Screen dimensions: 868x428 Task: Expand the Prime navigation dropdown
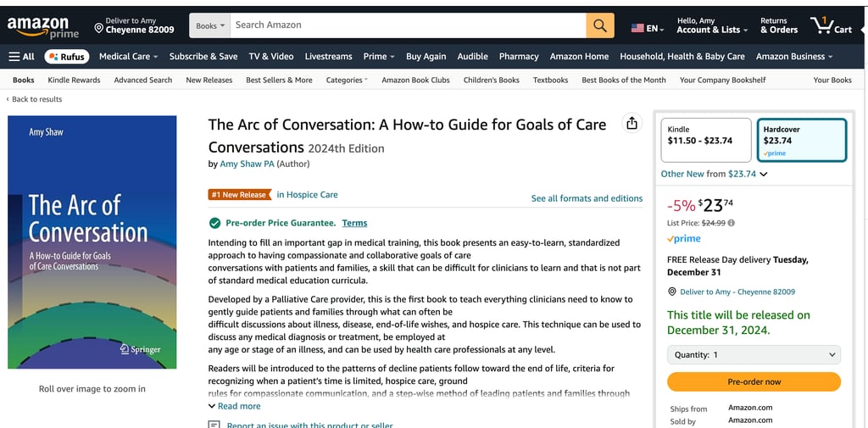coord(379,57)
